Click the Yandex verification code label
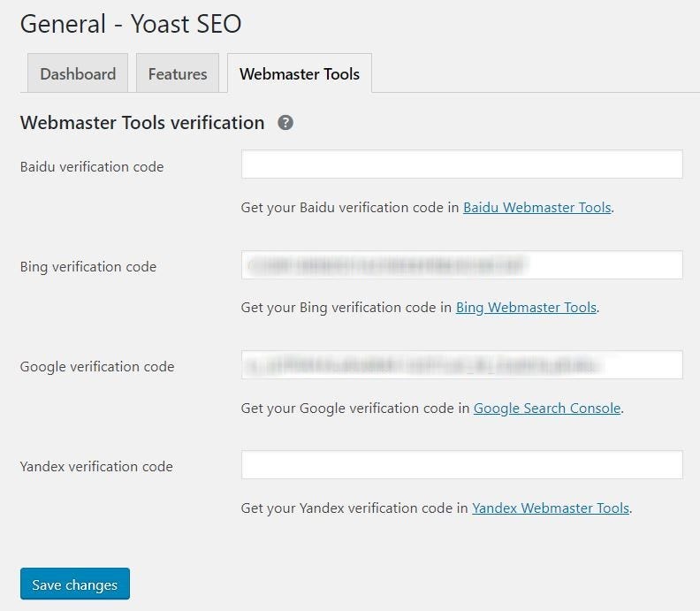This screenshot has height=611, width=700. coord(96,466)
